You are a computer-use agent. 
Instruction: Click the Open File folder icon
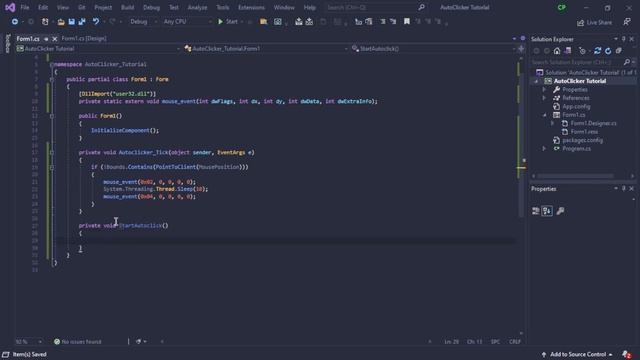point(61,22)
